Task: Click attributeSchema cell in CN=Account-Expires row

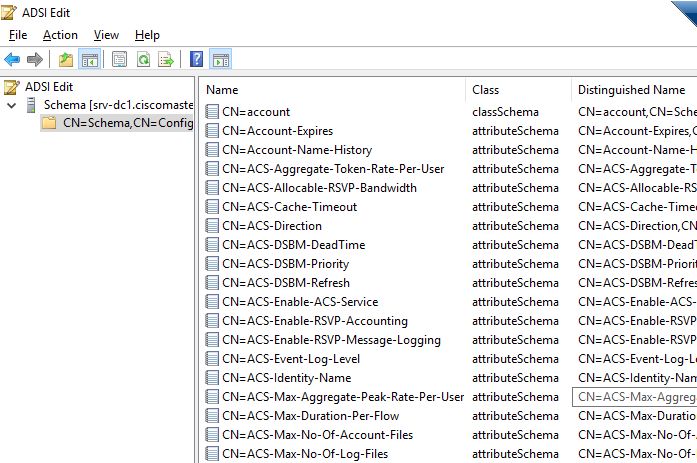Action: [515, 131]
